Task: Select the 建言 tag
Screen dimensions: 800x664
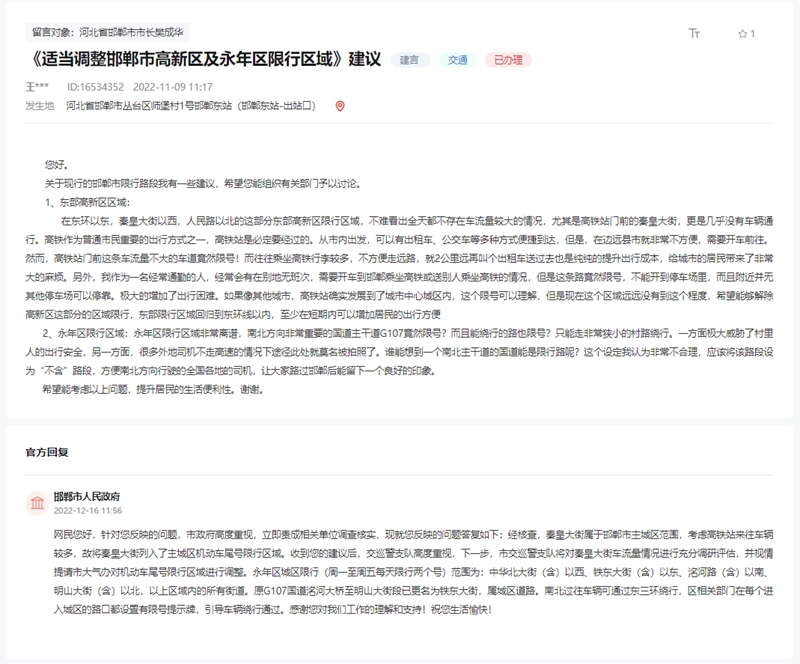Action: pos(409,60)
